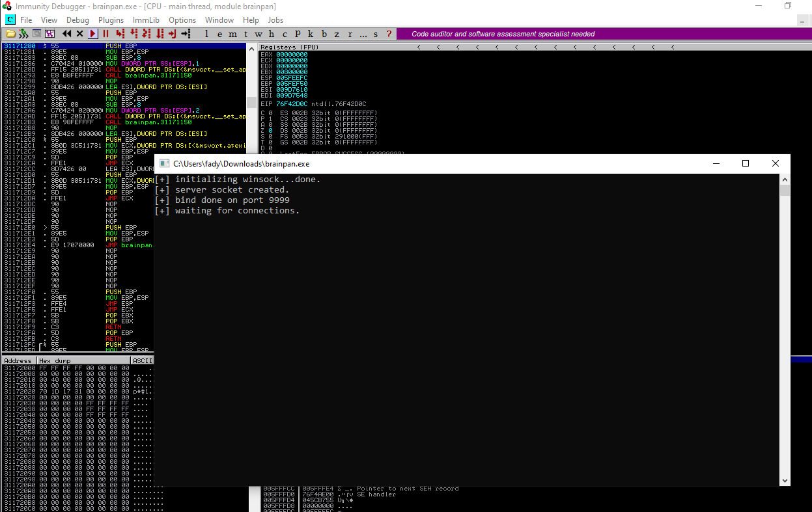Click the Open file folder icon
This screenshot has height=512, width=812.
(x=10, y=33)
